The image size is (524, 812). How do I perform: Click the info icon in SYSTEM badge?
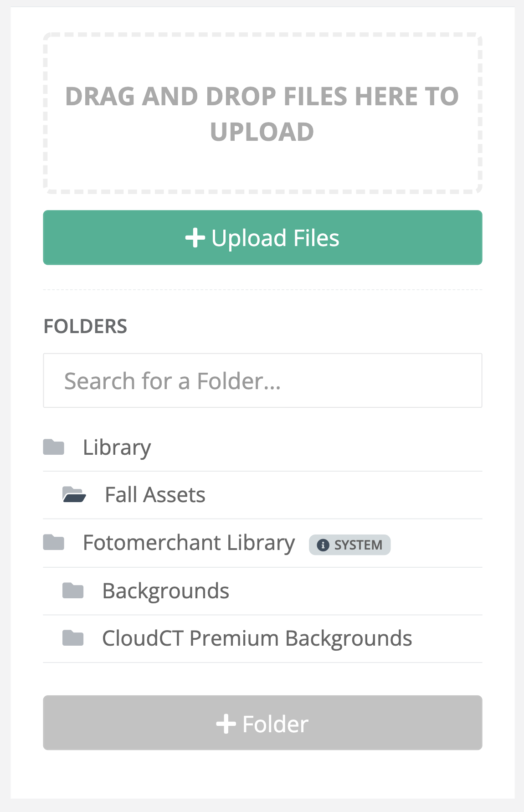(323, 545)
